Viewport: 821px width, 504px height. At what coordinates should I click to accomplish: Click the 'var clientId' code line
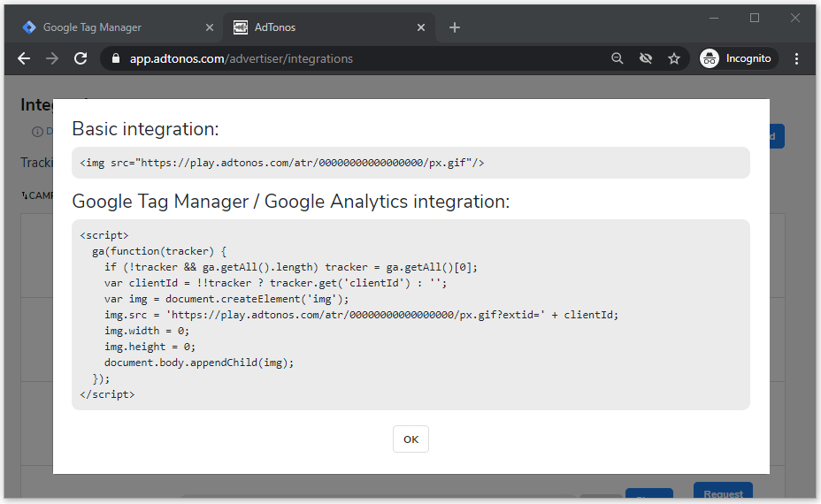[x=275, y=283]
